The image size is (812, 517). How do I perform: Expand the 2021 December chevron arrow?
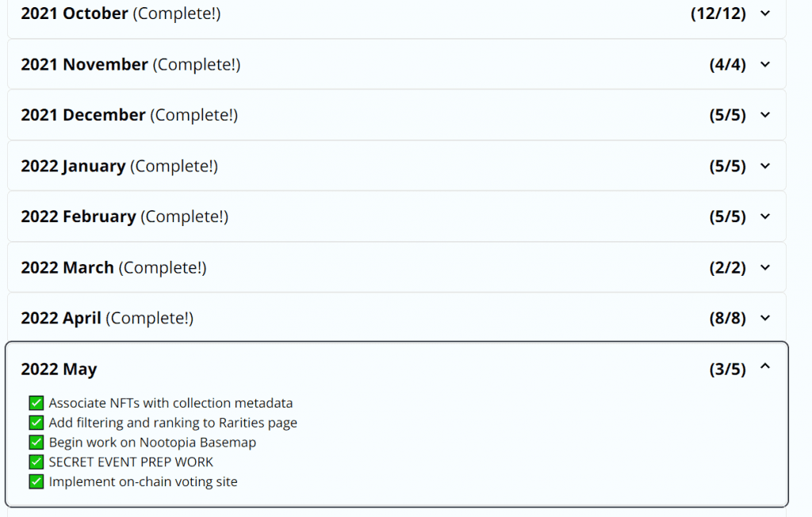(x=765, y=115)
